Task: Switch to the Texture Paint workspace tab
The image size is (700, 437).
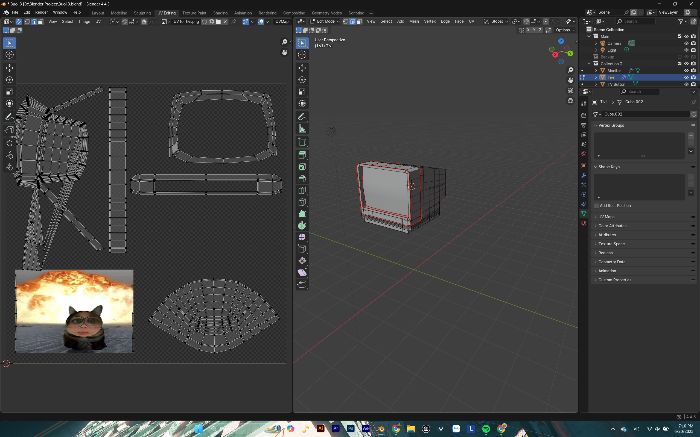Action: coord(194,13)
